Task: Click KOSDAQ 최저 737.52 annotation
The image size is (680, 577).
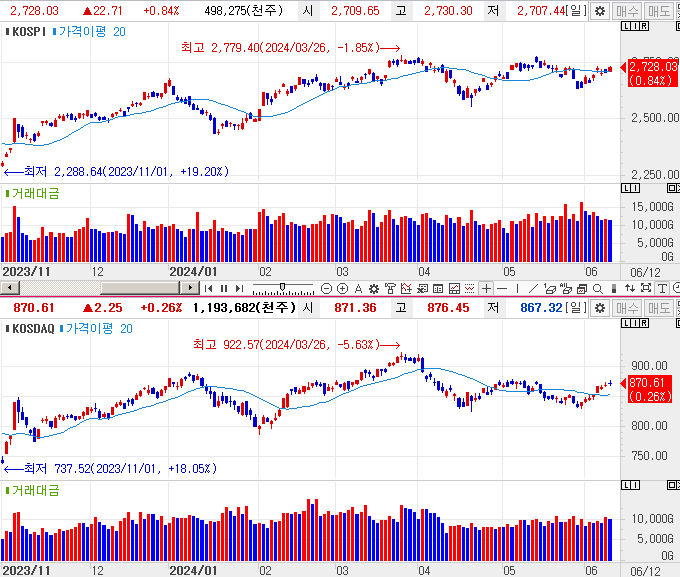Action: [x=110, y=469]
